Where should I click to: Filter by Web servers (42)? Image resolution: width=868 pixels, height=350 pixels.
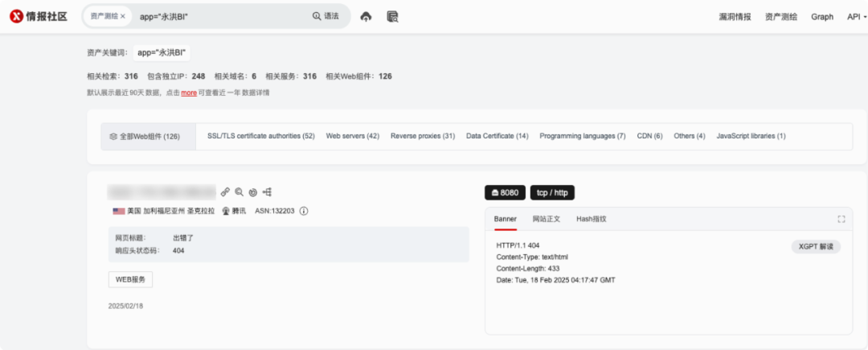(x=353, y=136)
